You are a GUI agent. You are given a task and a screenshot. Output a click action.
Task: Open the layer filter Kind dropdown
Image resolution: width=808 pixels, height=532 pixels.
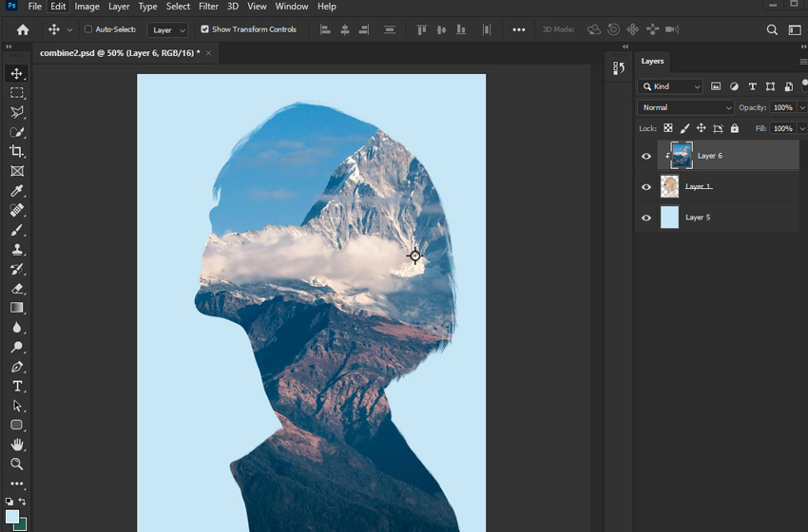(670, 86)
